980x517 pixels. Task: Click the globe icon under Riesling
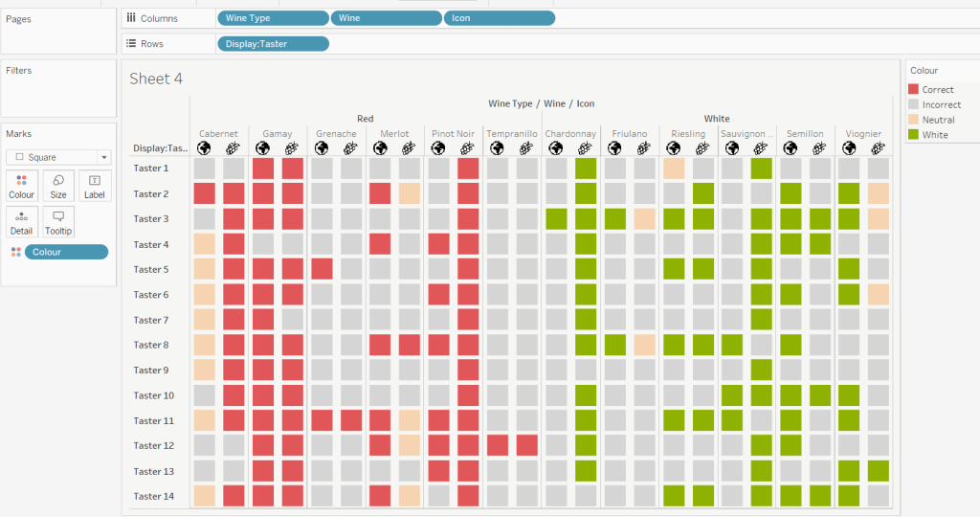[x=674, y=148]
